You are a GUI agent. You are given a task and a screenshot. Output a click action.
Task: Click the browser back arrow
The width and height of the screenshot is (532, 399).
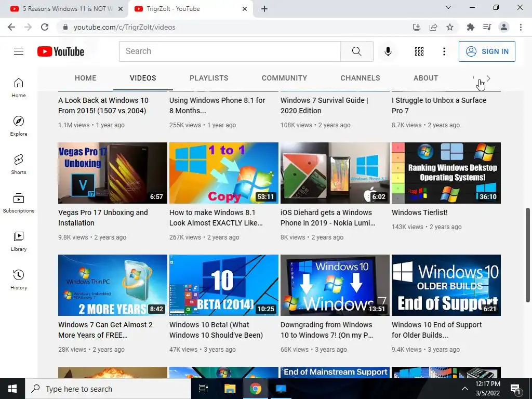pyautogui.click(x=11, y=27)
